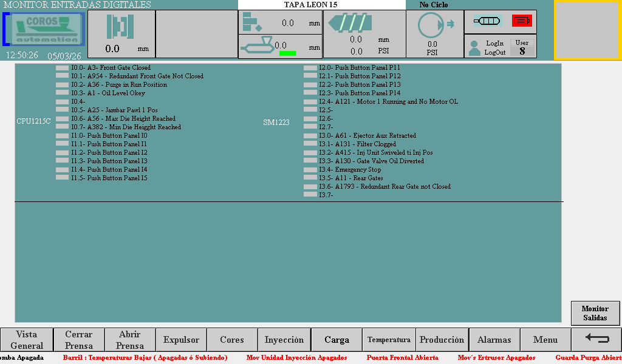622x364 pixels.
Task: Click the I0.0 Front Gate Closed indicator
Action: pos(62,68)
